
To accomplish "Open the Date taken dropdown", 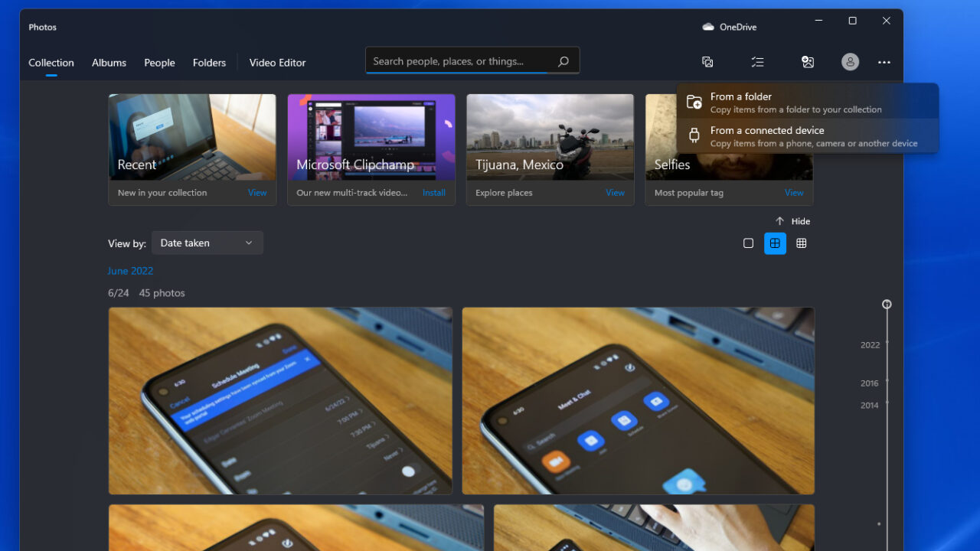I will tap(207, 243).
